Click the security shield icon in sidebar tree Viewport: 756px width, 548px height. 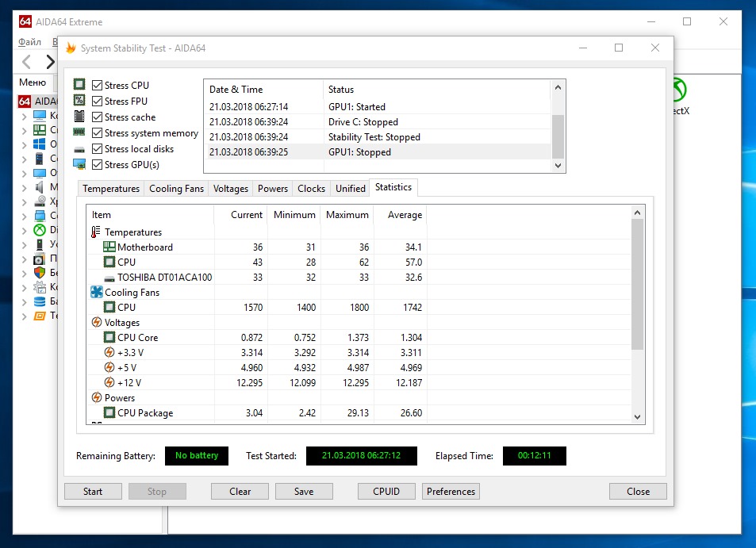click(40, 272)
